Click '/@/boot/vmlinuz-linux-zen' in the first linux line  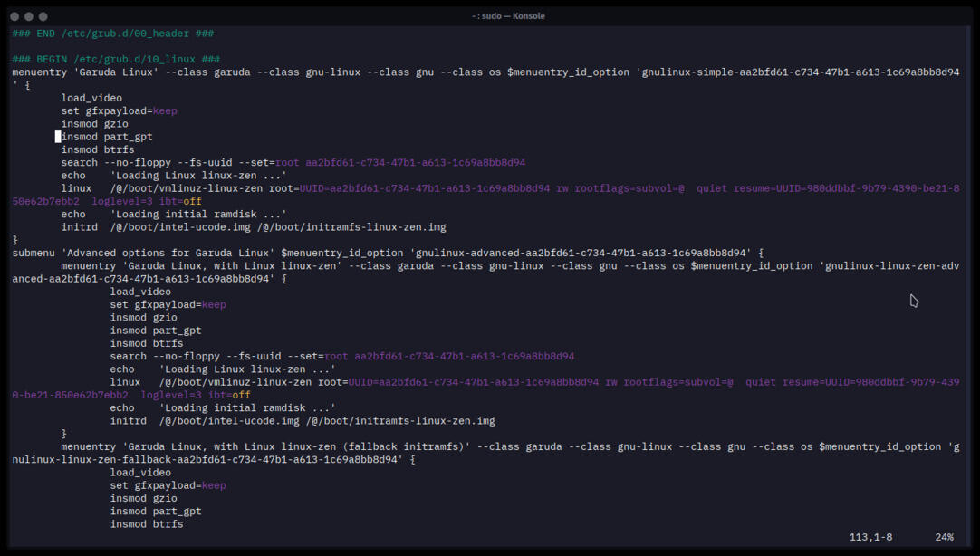click(187, 188)
